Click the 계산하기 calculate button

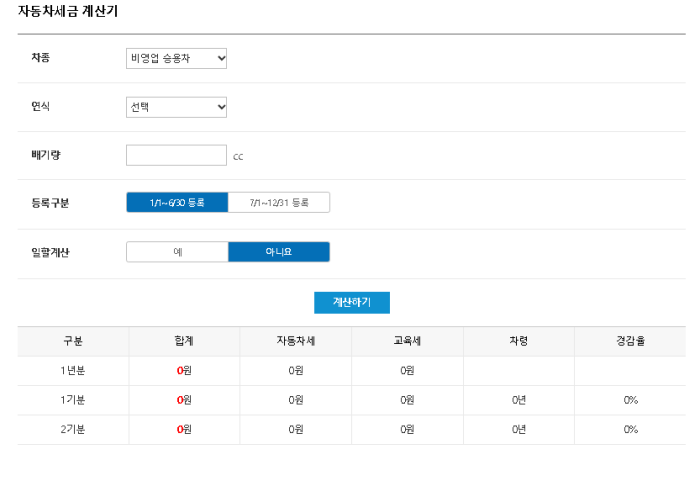point(352,302)
